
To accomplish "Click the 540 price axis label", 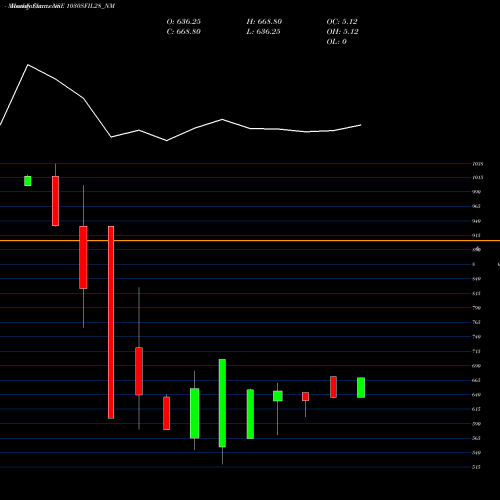I will point(477,453).
